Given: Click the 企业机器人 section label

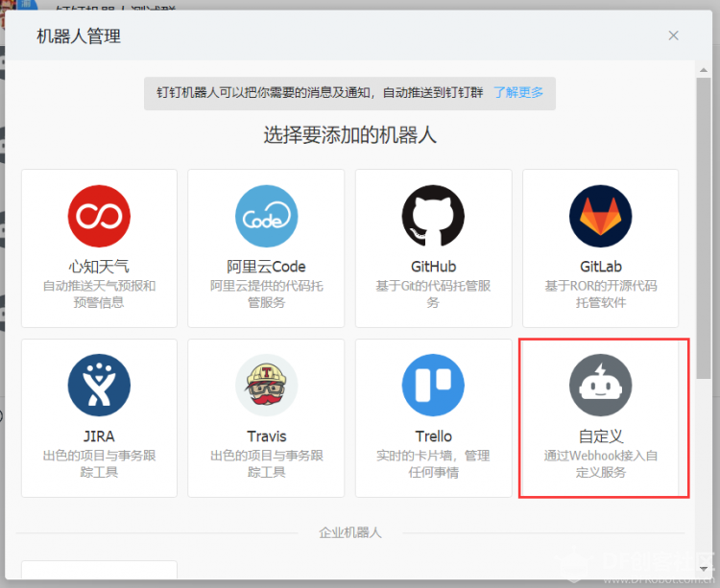Looking at the screenshot, I should coord(350,532).
